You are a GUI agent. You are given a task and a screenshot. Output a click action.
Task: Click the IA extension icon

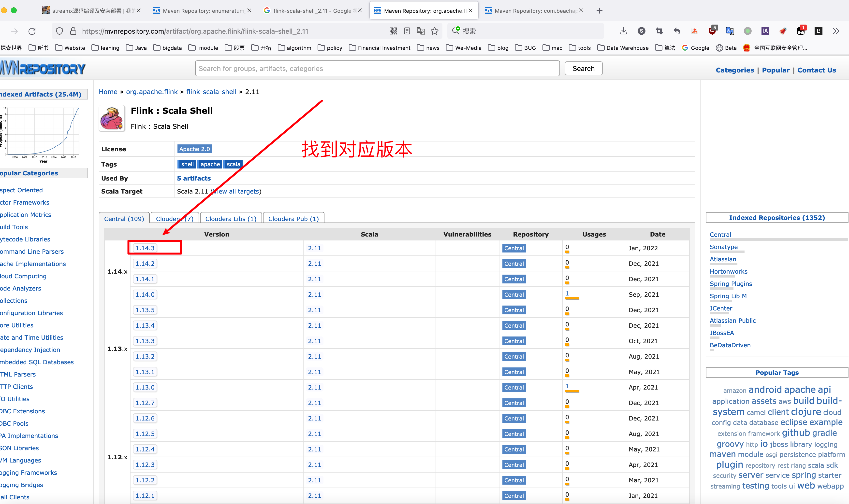(x=765, y=31)
